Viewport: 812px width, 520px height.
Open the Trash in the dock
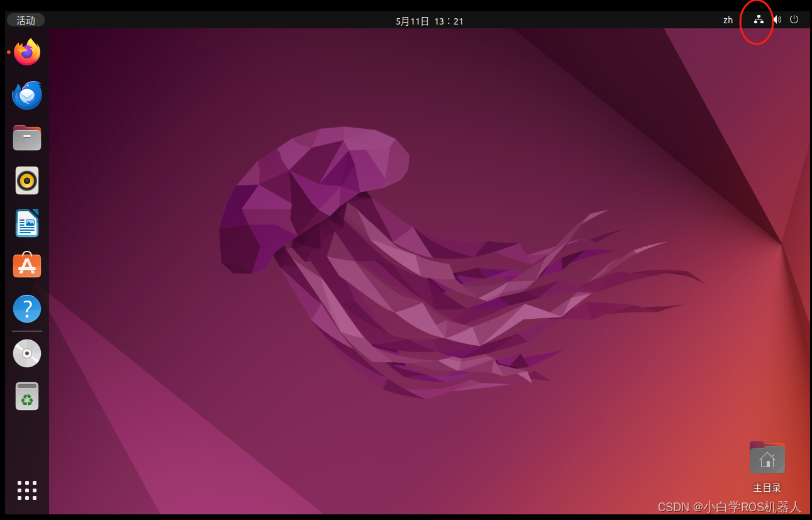(27, 396)
